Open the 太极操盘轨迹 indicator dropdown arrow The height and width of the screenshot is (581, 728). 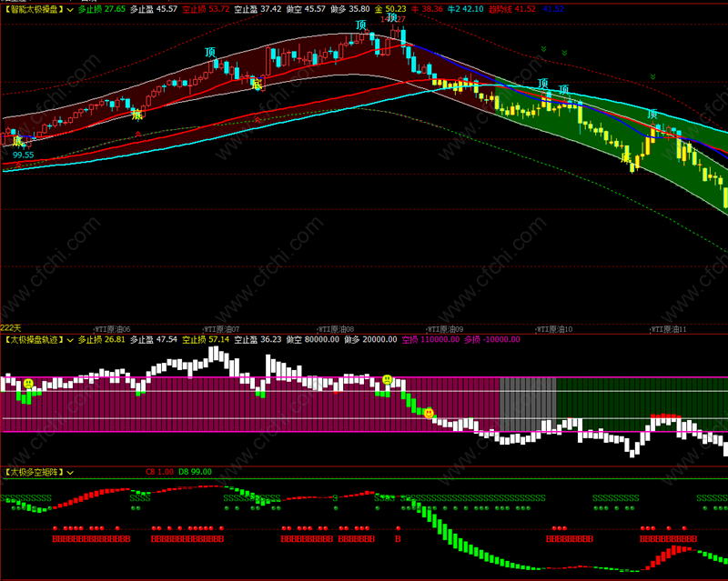(x=70, y=340)
